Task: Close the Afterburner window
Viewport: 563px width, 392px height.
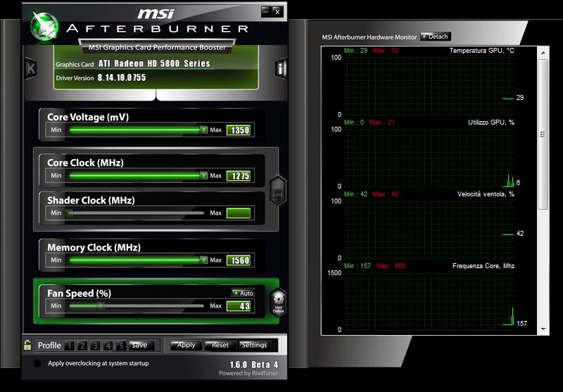Action: tap(277, 11)
